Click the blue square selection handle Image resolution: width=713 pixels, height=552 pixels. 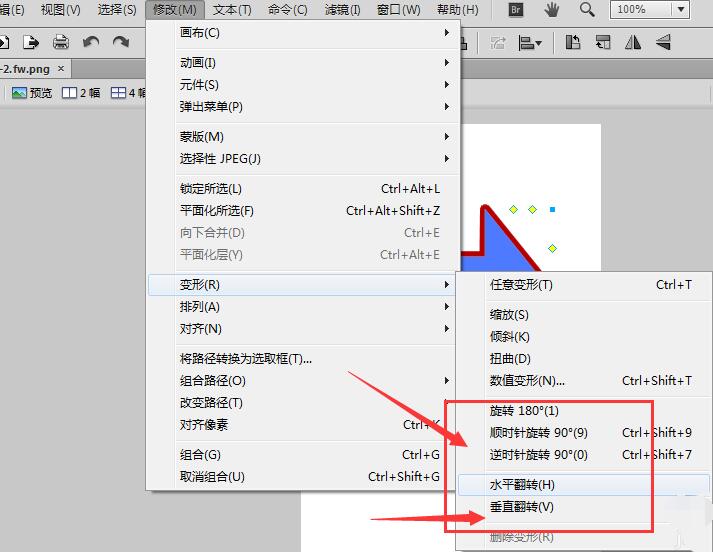552,210
